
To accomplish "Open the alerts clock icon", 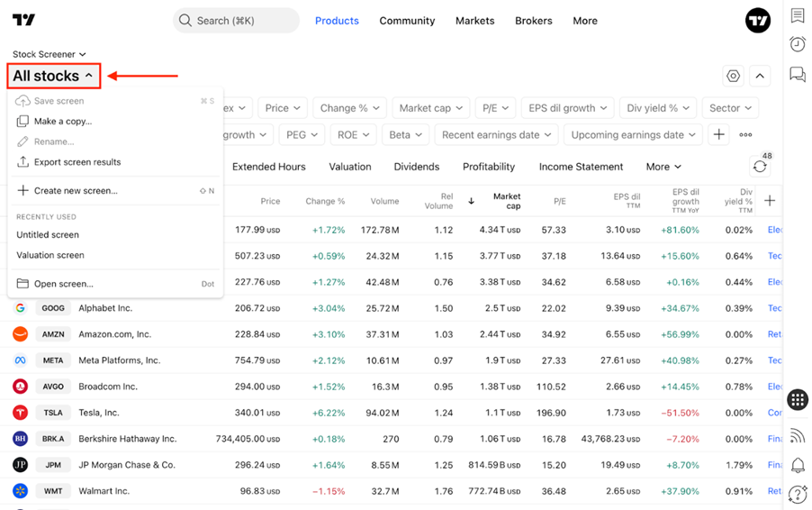I will point(798,44).
